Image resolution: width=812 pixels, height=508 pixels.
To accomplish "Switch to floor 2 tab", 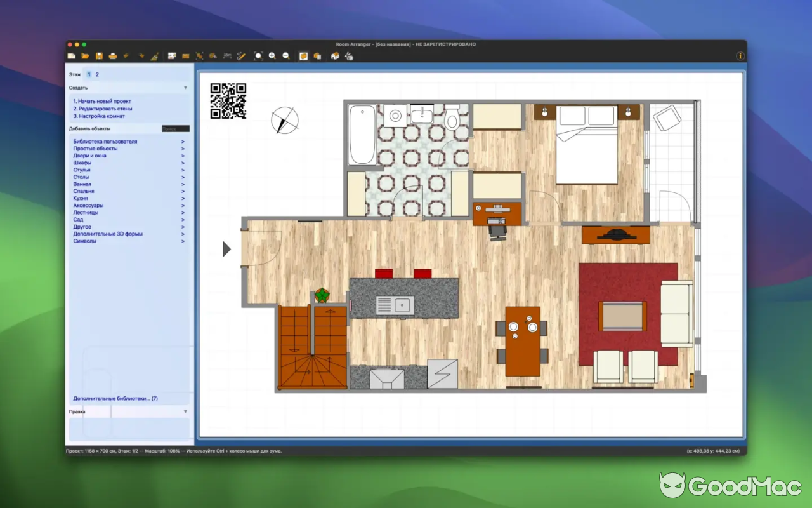I will [96, 74].
